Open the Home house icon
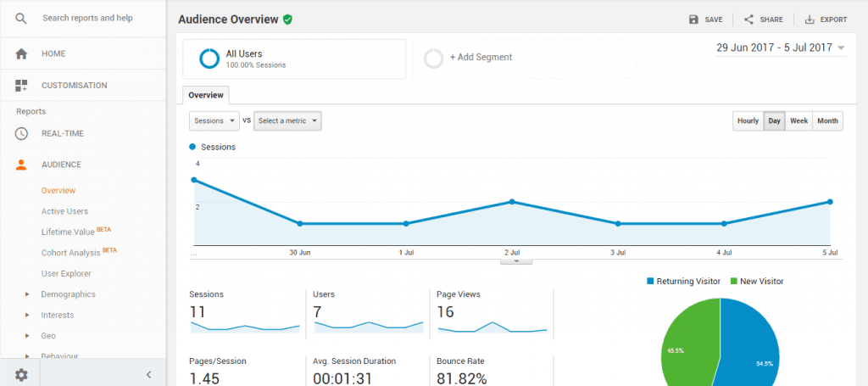The width and height of the screenshot is (868, 386). click(x=21, y=53)
